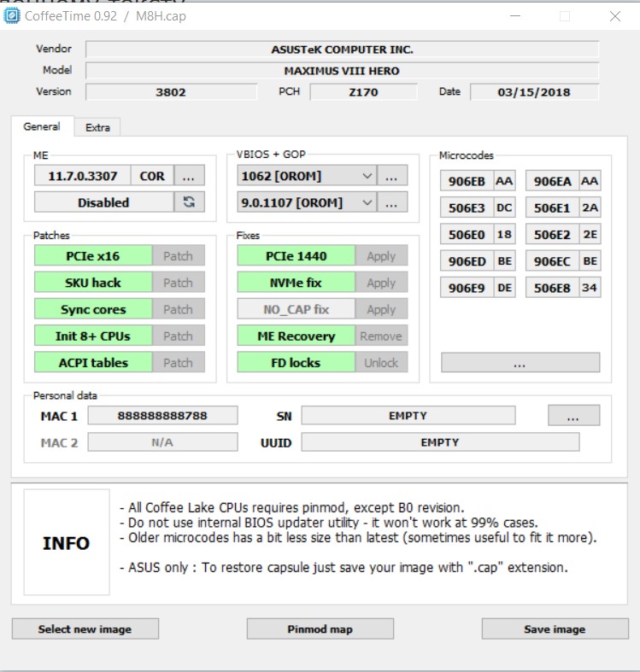The width and height of the screenshot is (640, 672).
Task: Click the FD locks indicator
Action: coord(296,363)
